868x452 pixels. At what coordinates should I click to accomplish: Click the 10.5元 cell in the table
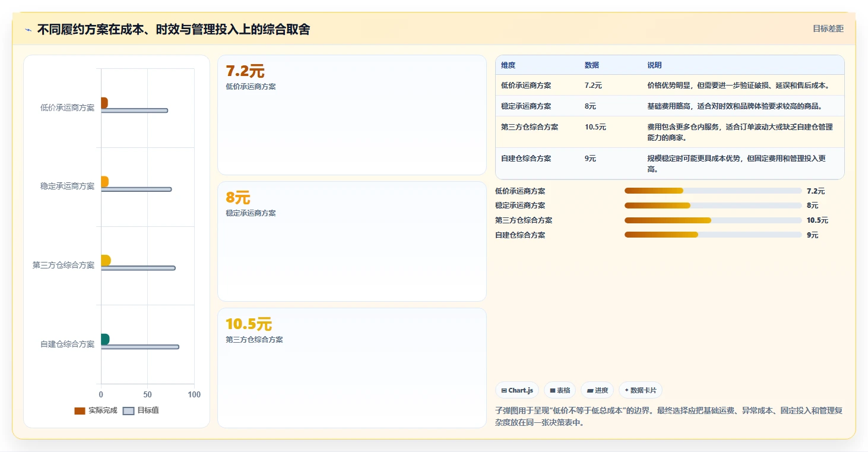click(595, 127)
